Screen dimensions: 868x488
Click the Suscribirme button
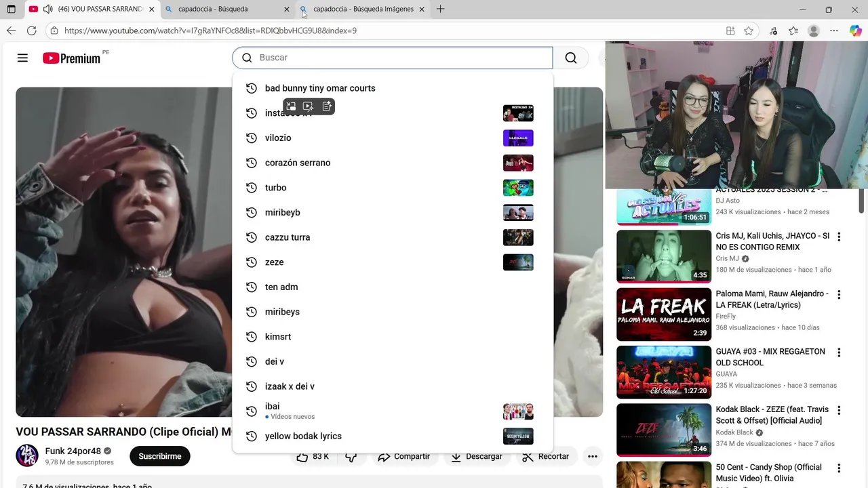pos(160,456)
